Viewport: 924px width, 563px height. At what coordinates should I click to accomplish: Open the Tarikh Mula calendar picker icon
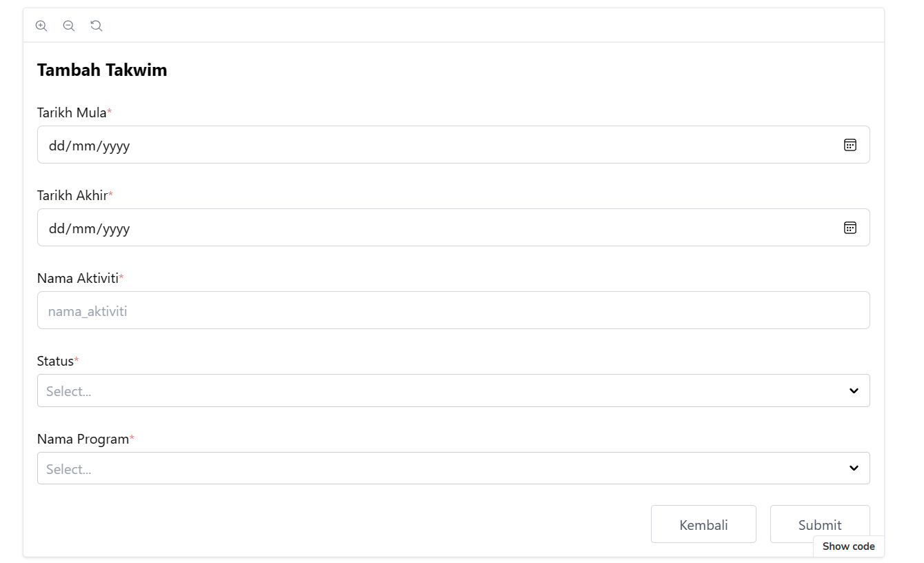(x=850, y=145)
